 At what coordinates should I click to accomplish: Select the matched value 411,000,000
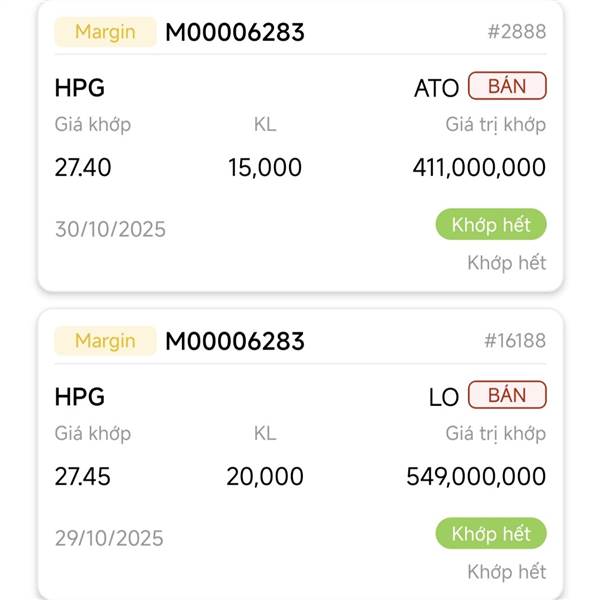click(x=479, y=168)
